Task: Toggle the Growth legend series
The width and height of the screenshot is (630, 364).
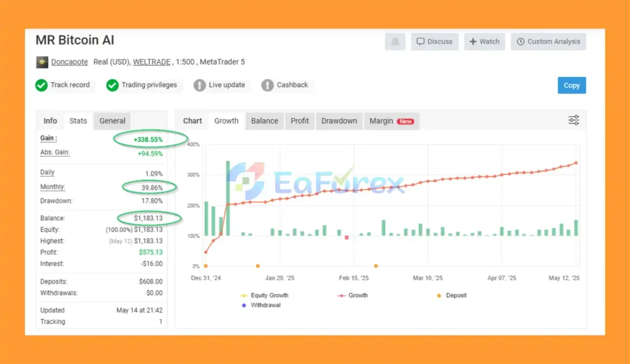Action: (x=352, y=295)
